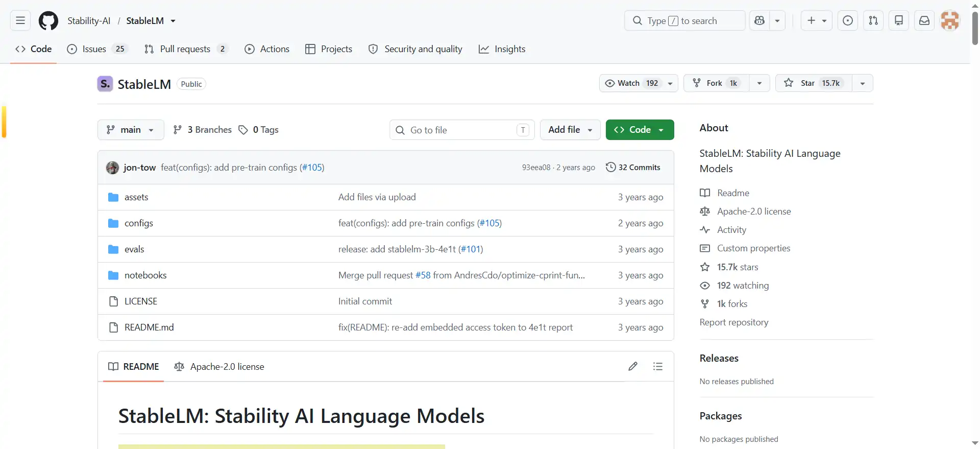Go to GitHub home via Octocat logo
The height and width of the screenshot is (449, 980).
pos(48,20)
